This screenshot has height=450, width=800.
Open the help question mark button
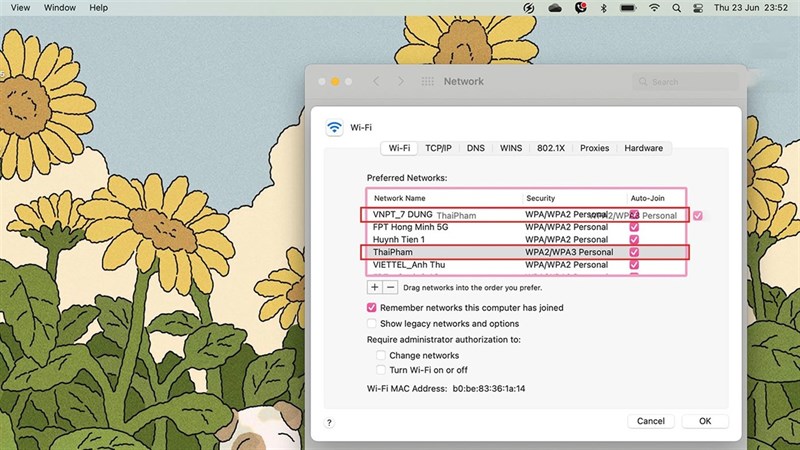tap(329, 423)
